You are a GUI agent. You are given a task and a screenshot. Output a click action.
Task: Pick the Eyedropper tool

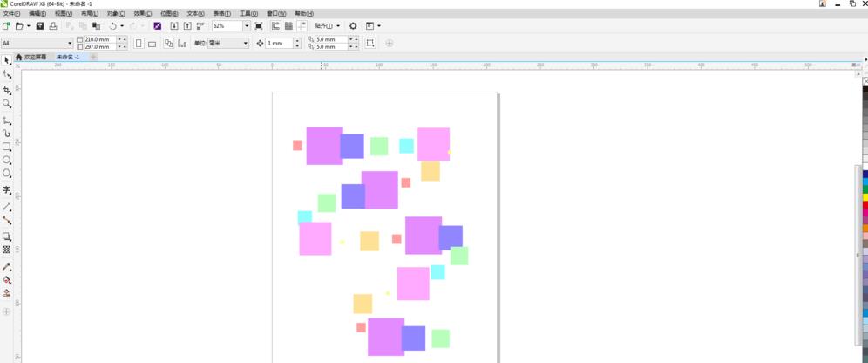[x=7, y=267]
